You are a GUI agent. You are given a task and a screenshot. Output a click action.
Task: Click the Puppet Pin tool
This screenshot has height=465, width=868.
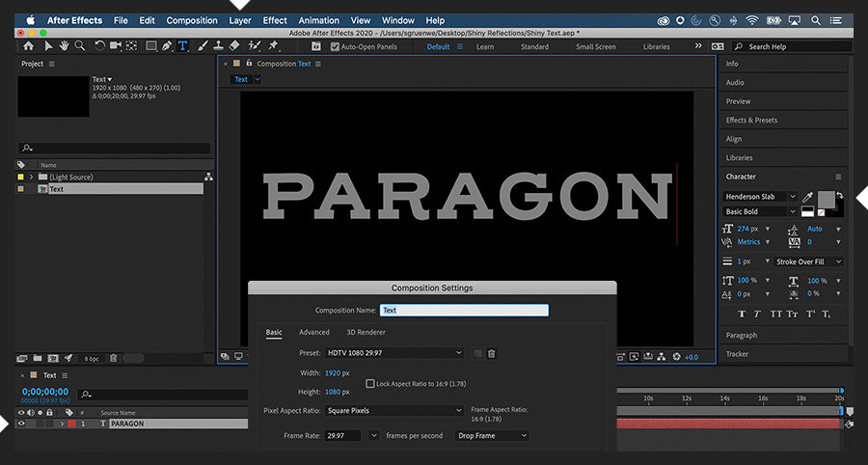275,45
